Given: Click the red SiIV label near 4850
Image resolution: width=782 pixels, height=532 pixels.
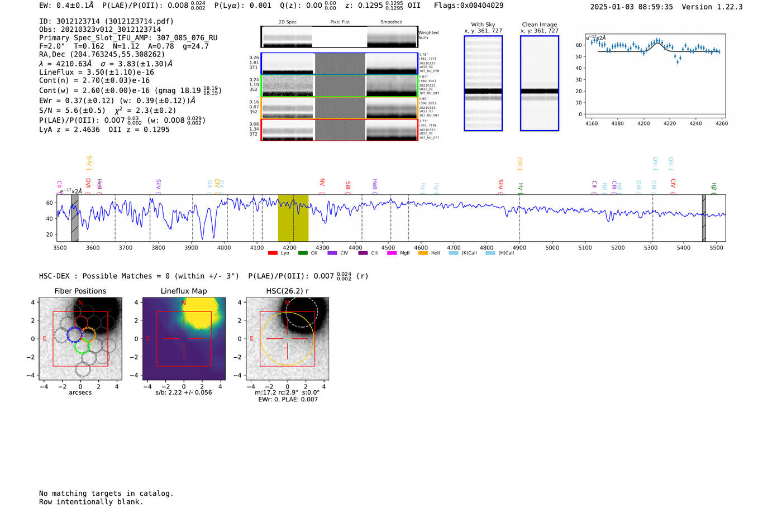Looking at the screenshot, I should (501, 185).
